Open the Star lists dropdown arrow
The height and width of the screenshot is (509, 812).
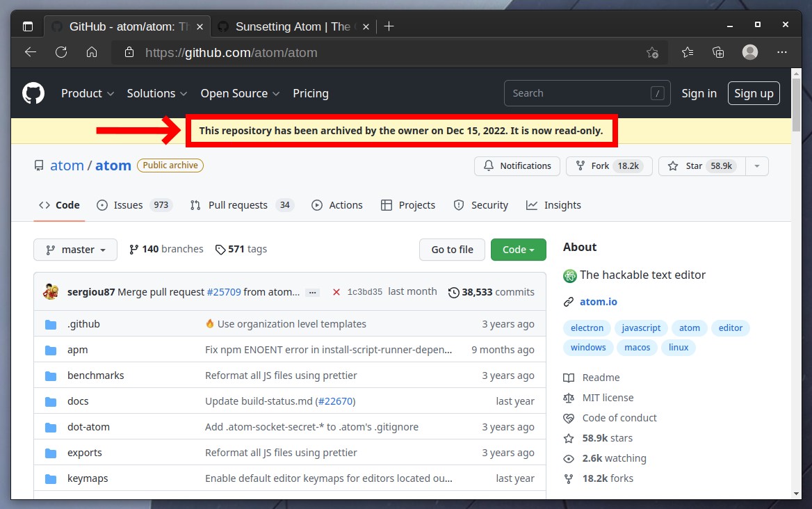click(x=757, y=165)
